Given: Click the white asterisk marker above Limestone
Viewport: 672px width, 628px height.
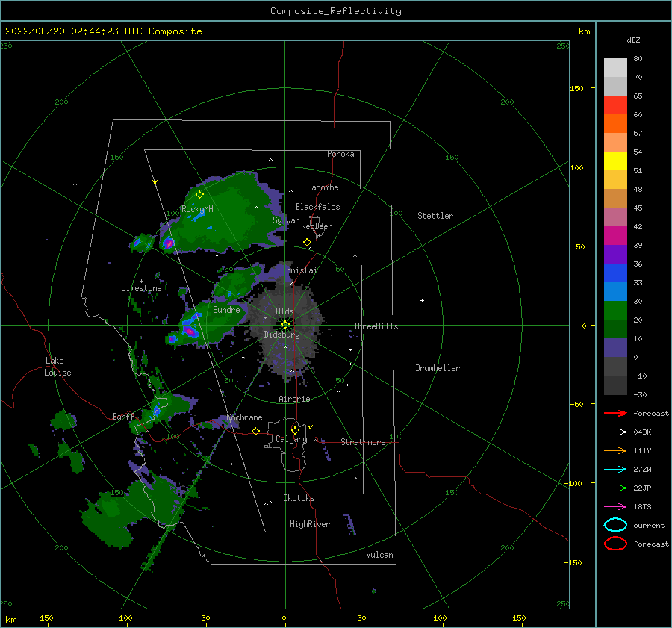Looking at the screenshot, I should click(x=141, y=282).
